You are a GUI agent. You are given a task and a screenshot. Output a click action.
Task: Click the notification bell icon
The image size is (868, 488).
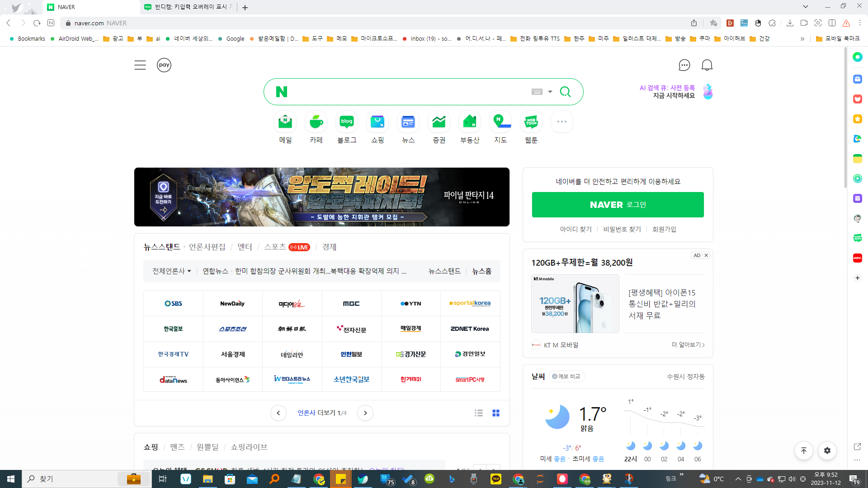pos(707,65)
